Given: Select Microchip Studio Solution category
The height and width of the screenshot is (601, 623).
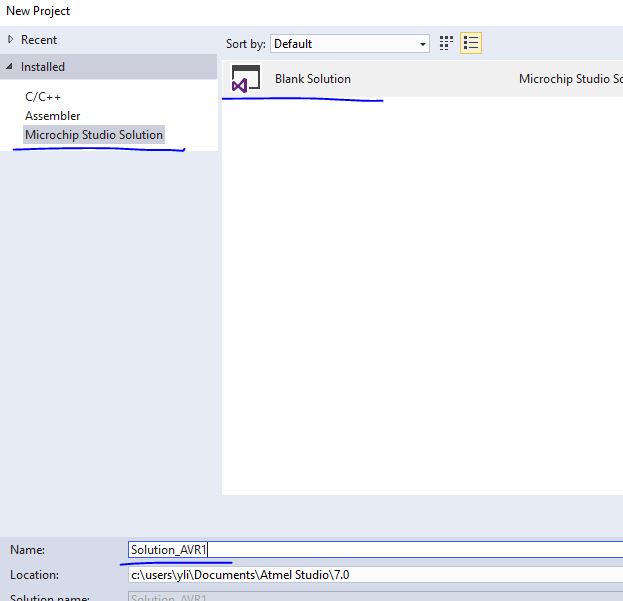Looking at the screenshot, I should click(94, 135).
